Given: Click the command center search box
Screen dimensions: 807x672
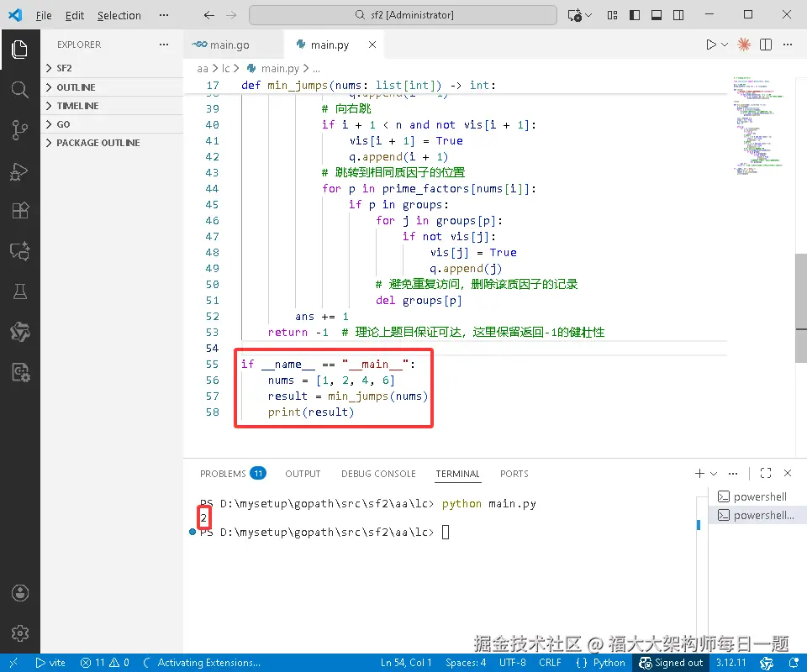Looking at the screenshot, I should 403,15.
